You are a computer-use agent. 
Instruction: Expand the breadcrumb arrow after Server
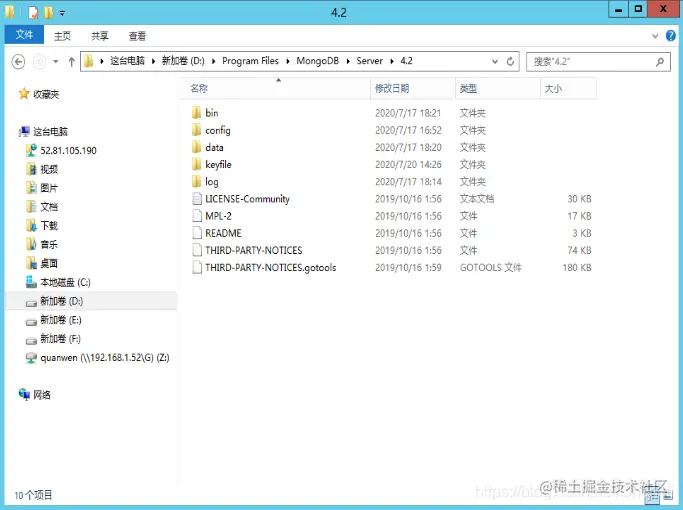point(392,61)
